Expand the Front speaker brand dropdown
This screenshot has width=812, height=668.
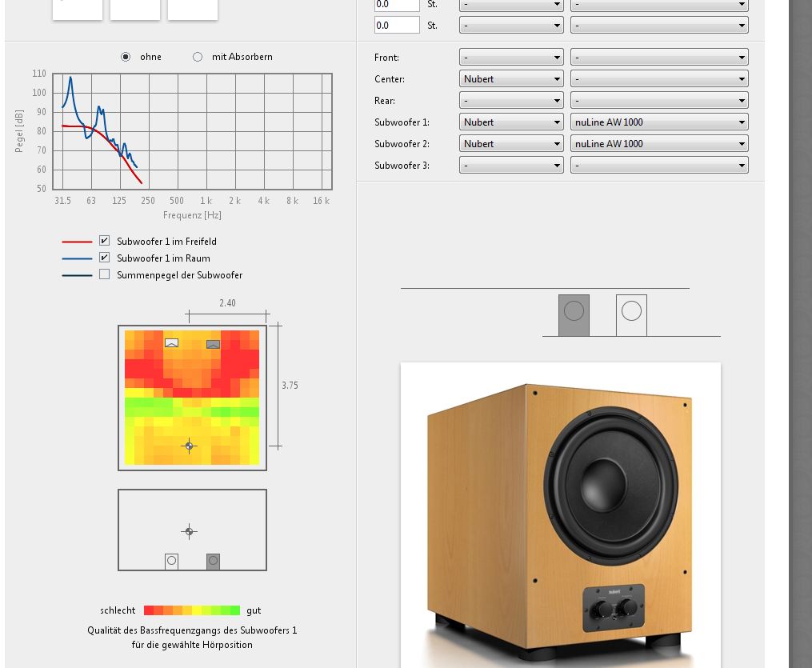tap(511, 58)
